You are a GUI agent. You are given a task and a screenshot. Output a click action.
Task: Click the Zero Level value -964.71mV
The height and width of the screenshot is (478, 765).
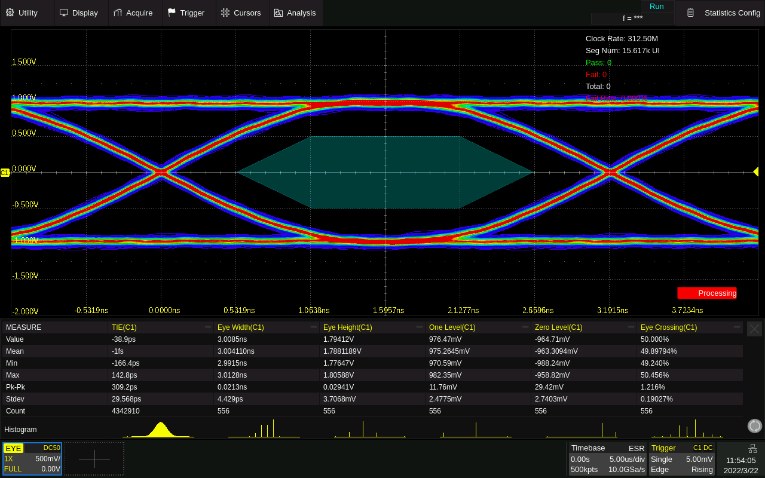(553, 339)
